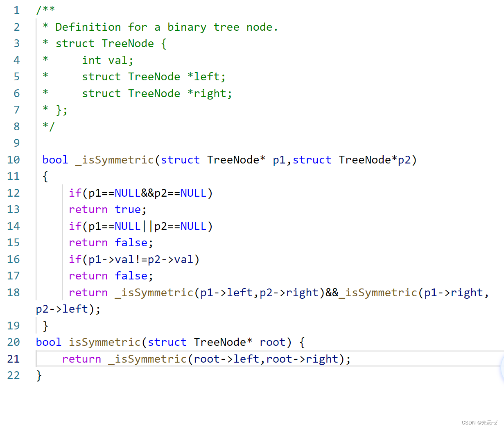Click 'if(p1->val!=p2->val)' on line 16
Viewport: 504px width, 429px height.
[134, 259]
